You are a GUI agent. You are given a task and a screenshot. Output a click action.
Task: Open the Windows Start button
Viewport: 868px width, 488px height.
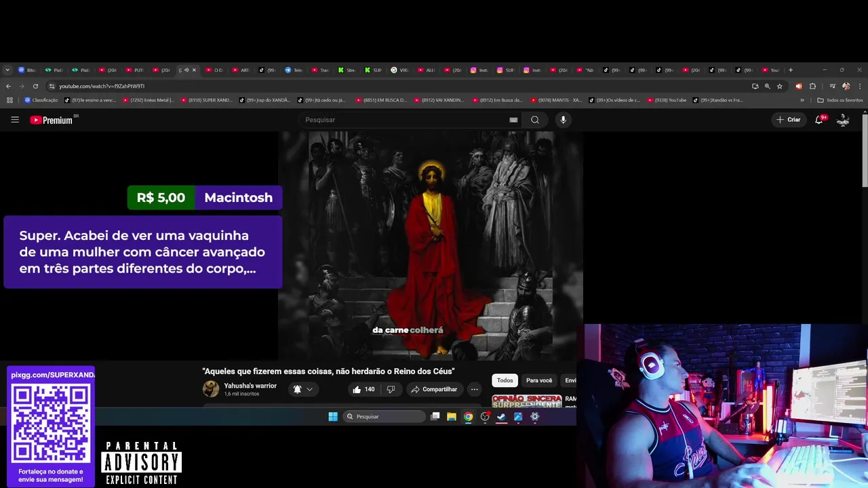pos(333,416)
